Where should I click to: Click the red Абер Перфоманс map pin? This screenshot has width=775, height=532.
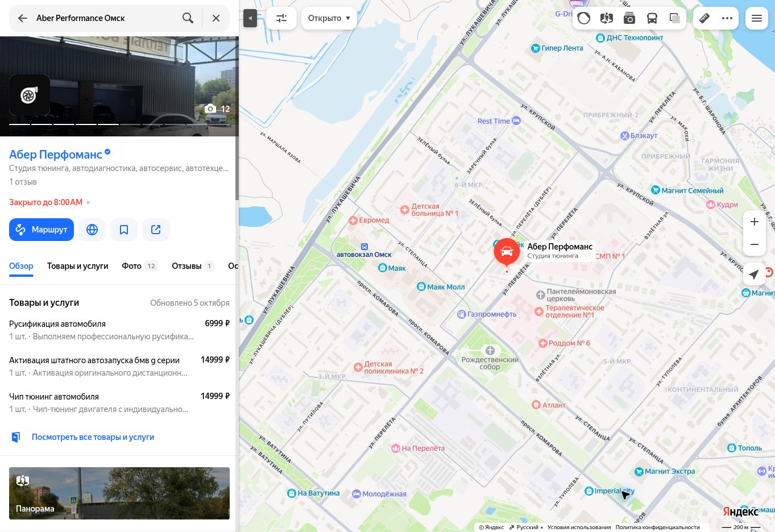coord(507,252)
